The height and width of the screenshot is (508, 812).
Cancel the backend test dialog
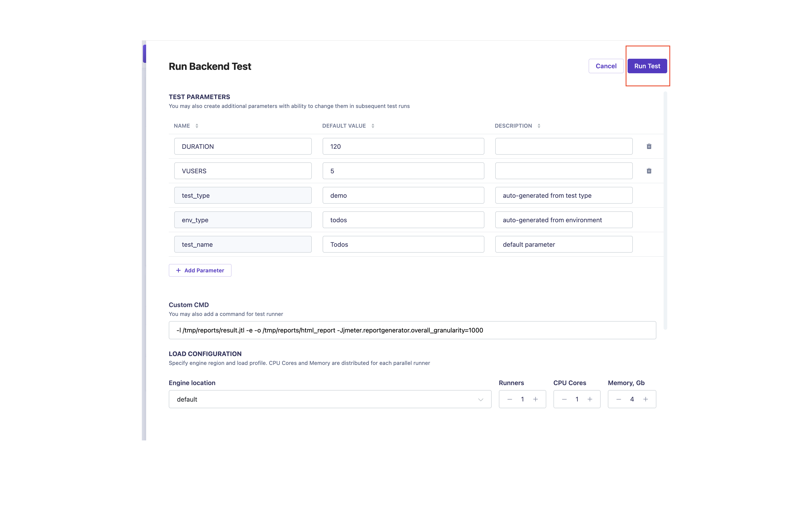click(606, 66)
